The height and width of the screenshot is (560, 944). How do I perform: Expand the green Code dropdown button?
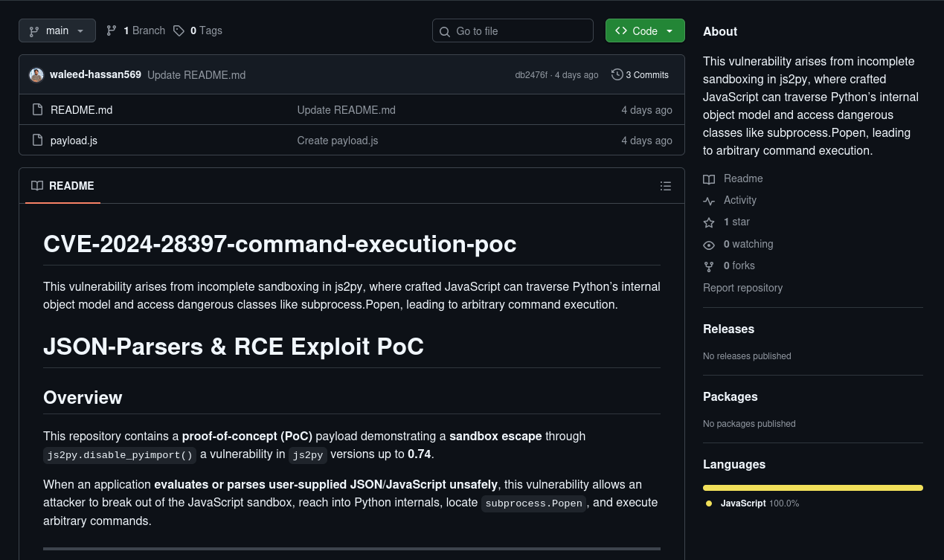[644, 30]
